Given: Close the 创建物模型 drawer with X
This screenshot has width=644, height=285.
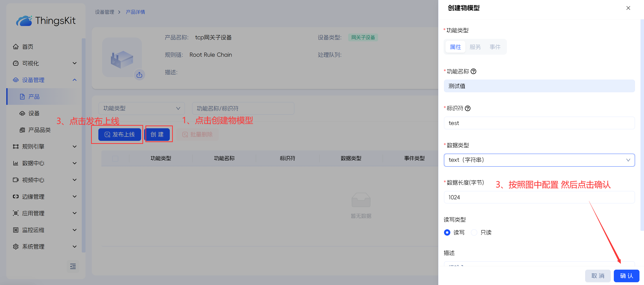Looking at the screenshot, I should click(x=628, y=8).
